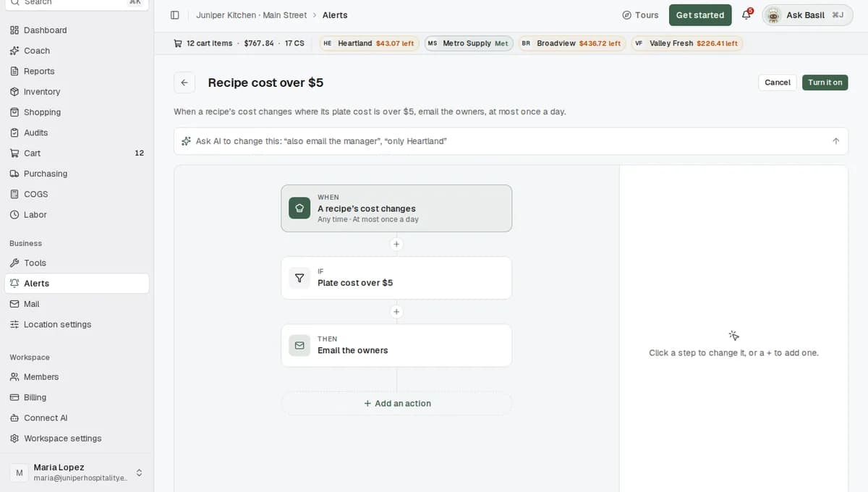Open the Dashboard page in sidebar
This screenshot has width=868, height=492.
pyautogui.click(x=77, y=30)
